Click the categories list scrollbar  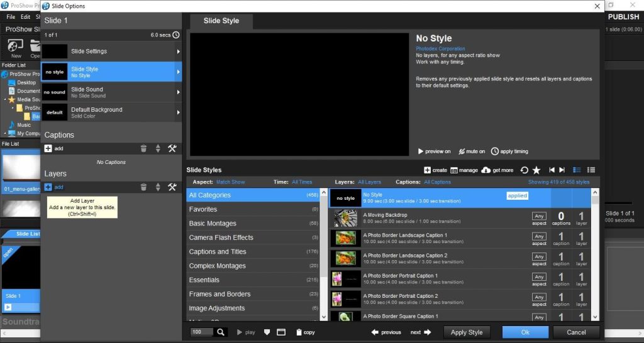point(324,251)
